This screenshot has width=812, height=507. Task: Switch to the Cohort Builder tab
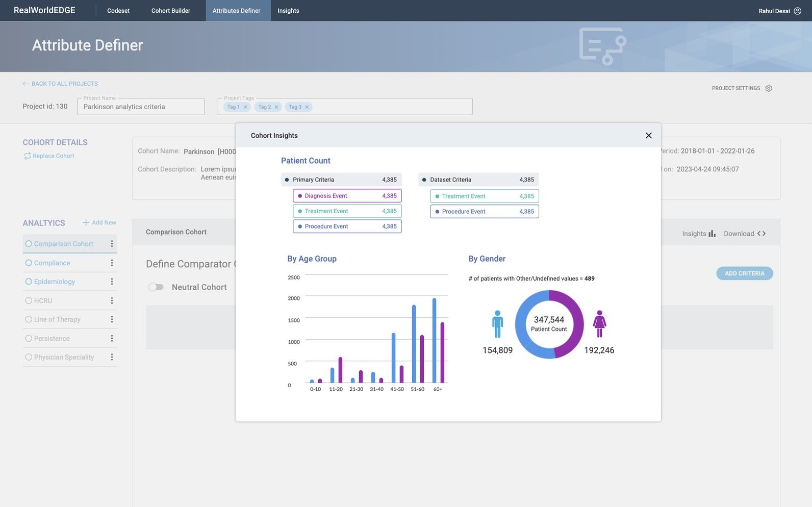[x=171, y=11]
